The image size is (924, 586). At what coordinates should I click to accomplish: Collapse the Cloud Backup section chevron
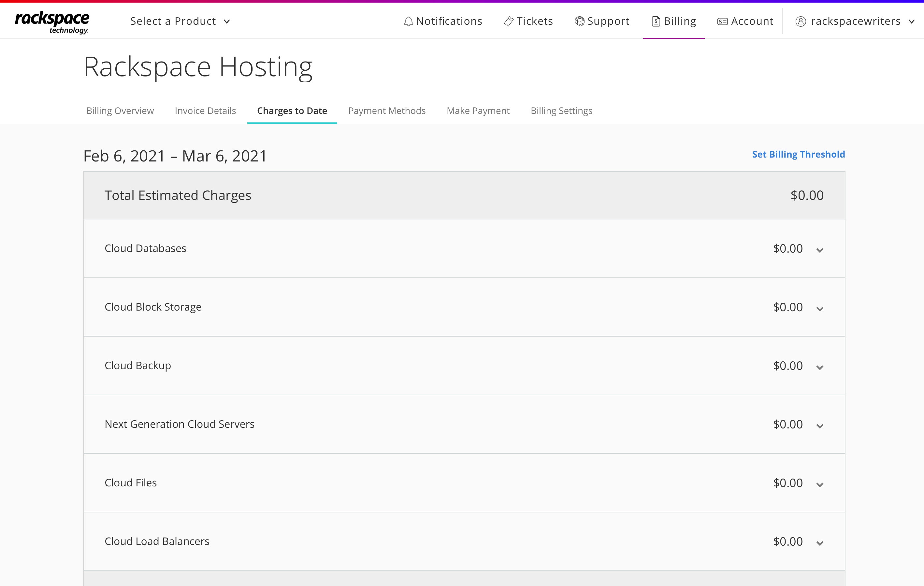click(x=820, y=367)
